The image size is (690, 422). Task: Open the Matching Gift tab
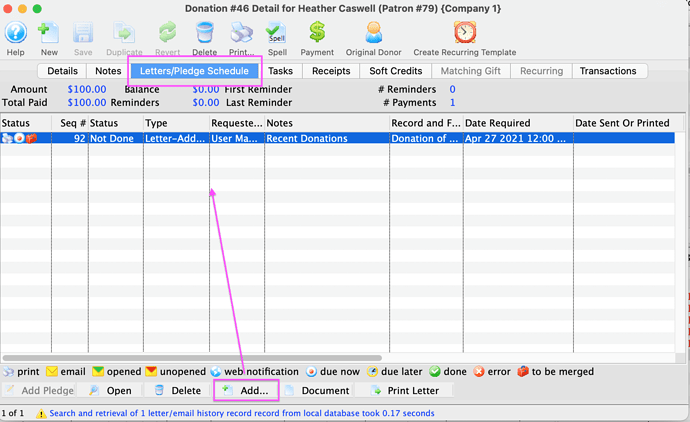(471, 71)
